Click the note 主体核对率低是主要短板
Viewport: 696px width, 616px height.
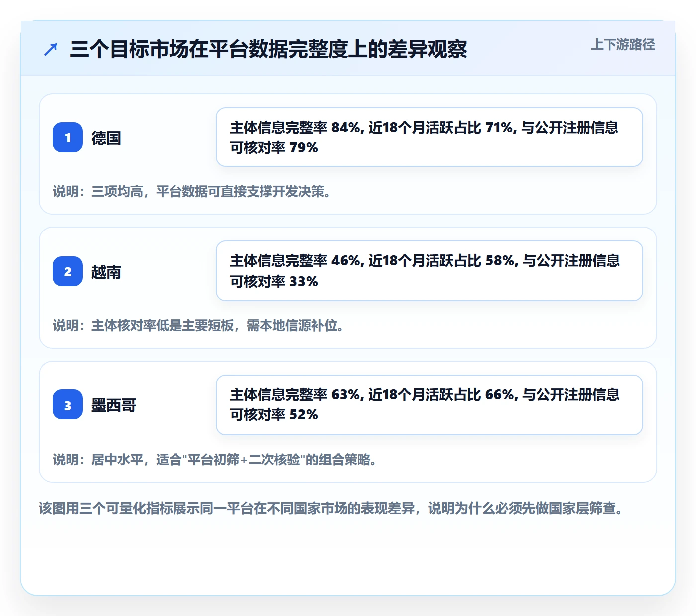(198, 325)
